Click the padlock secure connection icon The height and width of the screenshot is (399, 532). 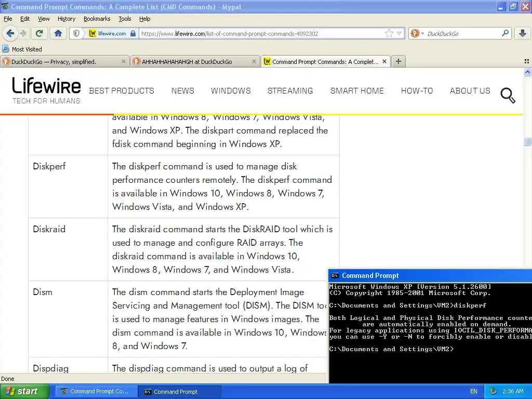click(133, 33)
